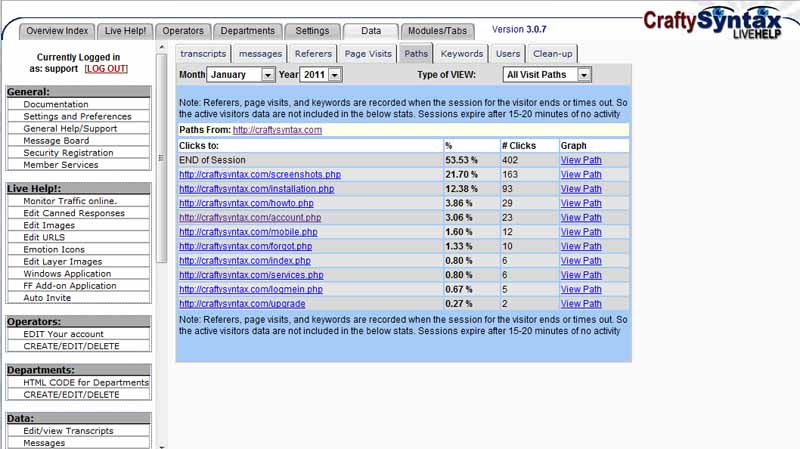Expand the Type of VIEW dropdown
Screen dimensions: 800x449
tap(546, 74)
